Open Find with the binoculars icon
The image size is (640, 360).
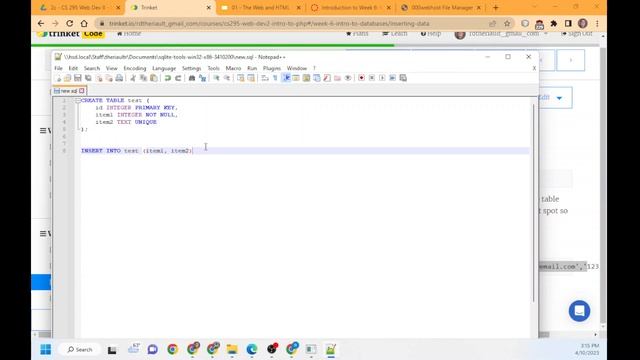(192, 78)
